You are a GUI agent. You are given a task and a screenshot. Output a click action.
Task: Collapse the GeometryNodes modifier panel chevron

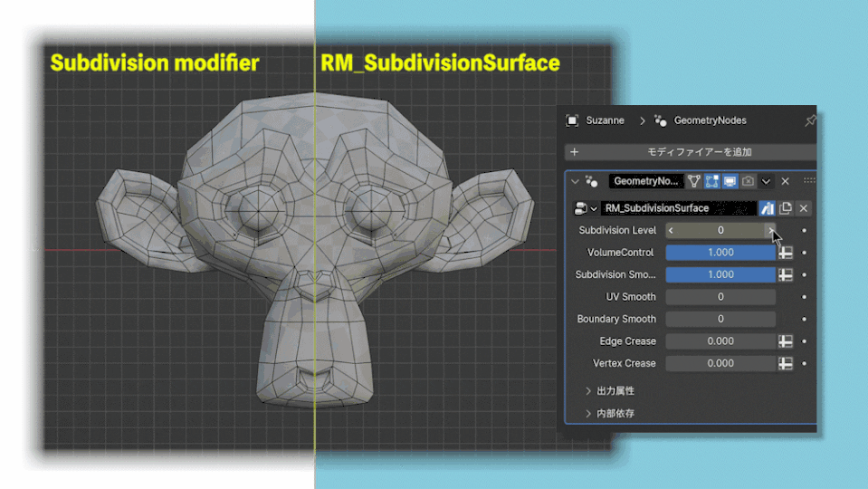(x=575, y=181)
